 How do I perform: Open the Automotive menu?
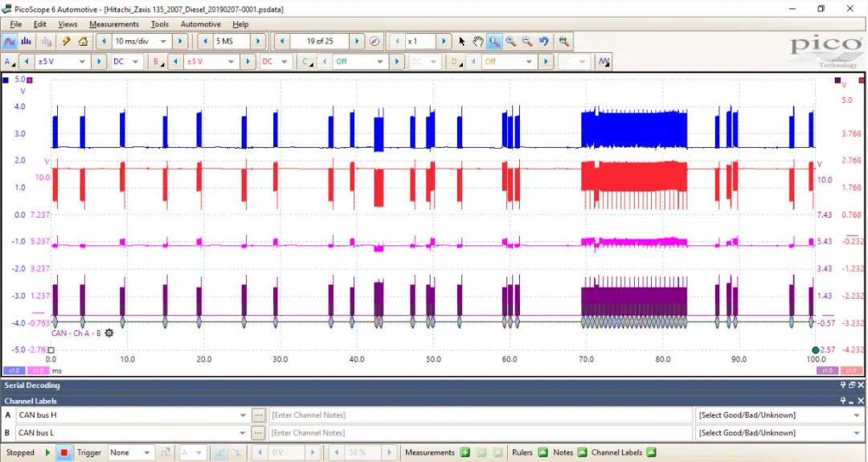pos(200,24)
